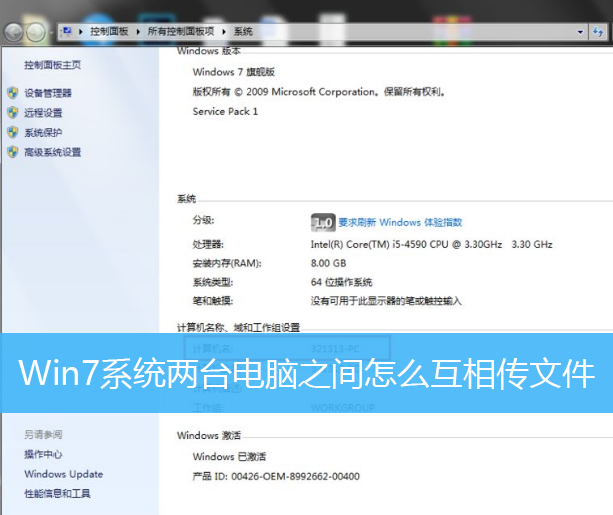Go back with the Back arrow button

click(14, 32)
